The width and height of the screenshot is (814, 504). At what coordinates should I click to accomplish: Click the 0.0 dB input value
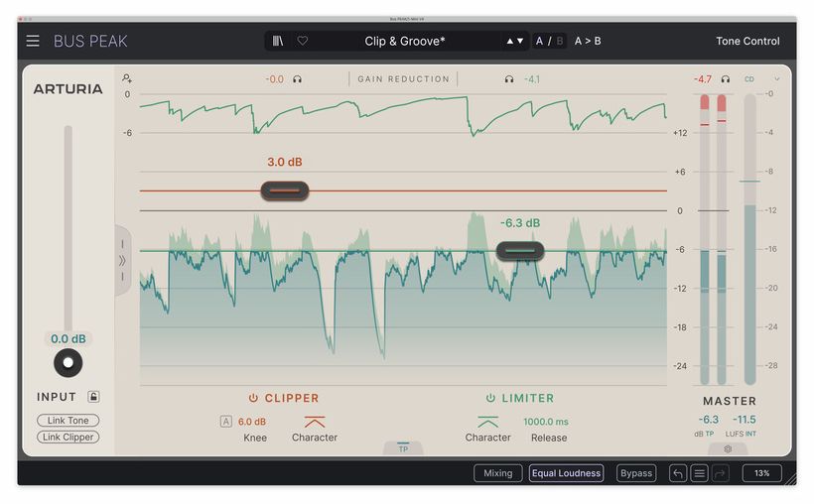coord(68,339)
